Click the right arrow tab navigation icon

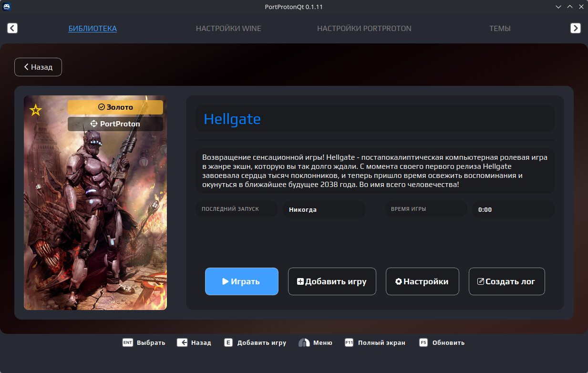[575, 28]
